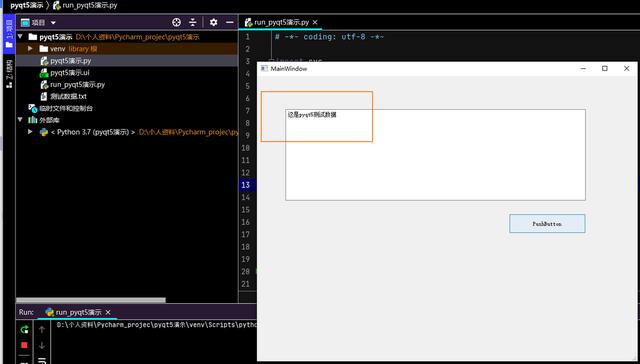640x364 pixels.
Task: Expand the venv folder
Action: 30,49
